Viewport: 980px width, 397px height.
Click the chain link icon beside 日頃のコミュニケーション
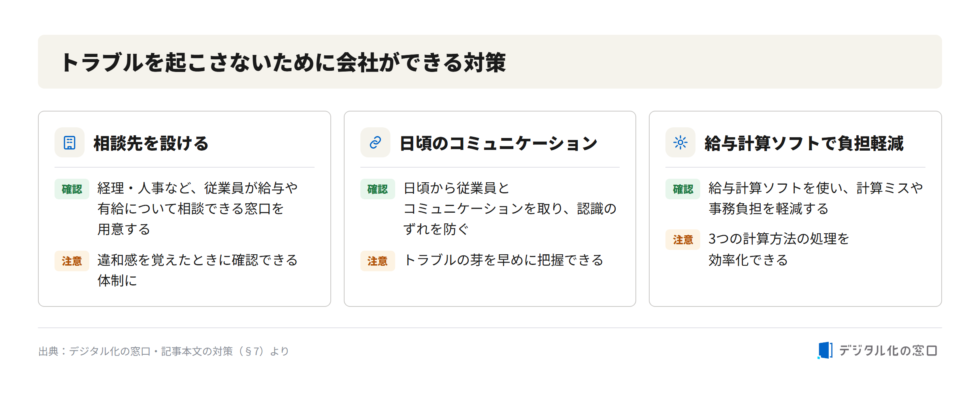(375, 142)
